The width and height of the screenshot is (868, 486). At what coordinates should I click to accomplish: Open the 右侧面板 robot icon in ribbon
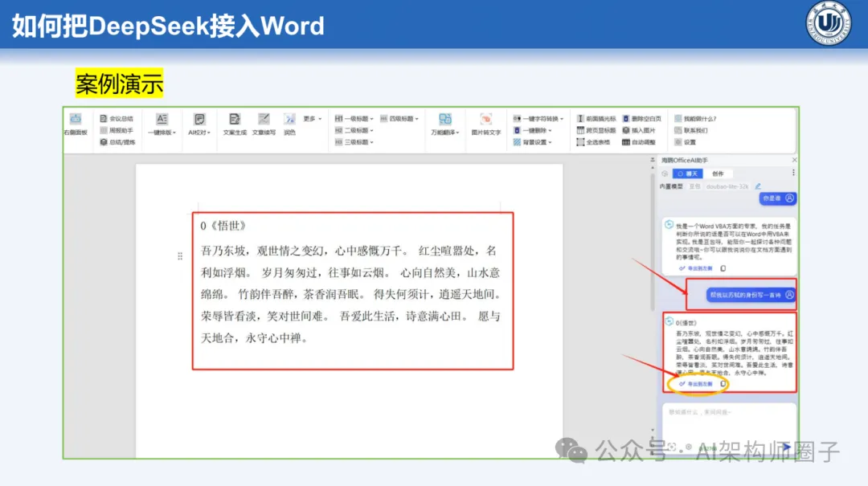[x=76, y=118]
